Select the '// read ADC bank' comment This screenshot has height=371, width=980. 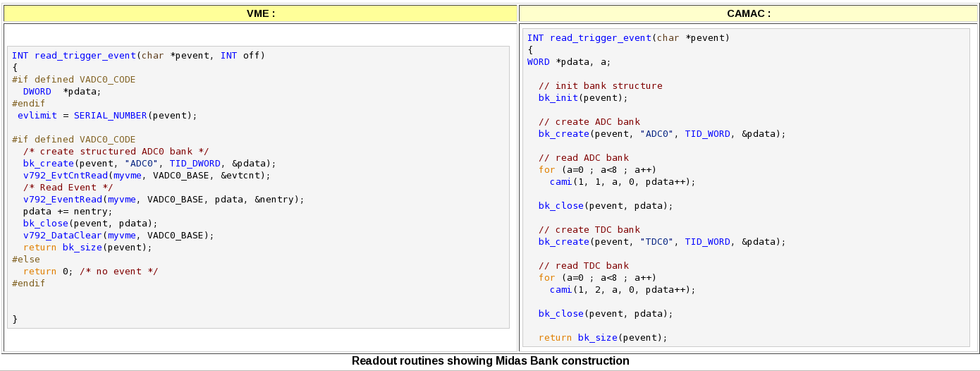(x=584, y=157)
